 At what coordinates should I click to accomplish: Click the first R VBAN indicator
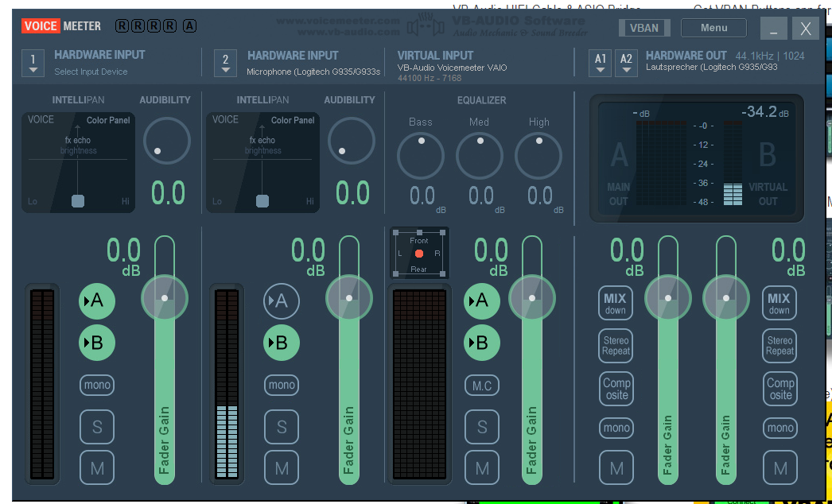(122, 25)
